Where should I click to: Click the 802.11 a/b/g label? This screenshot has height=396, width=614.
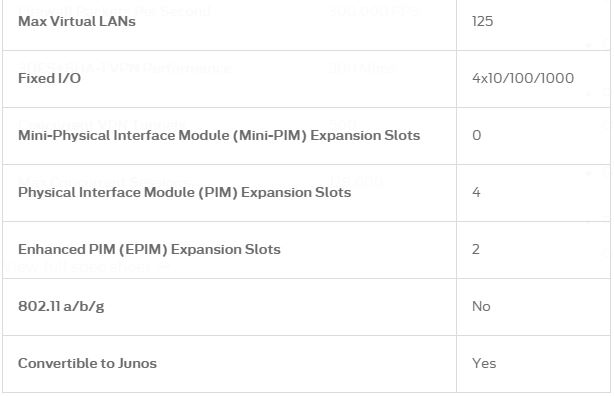61,307
